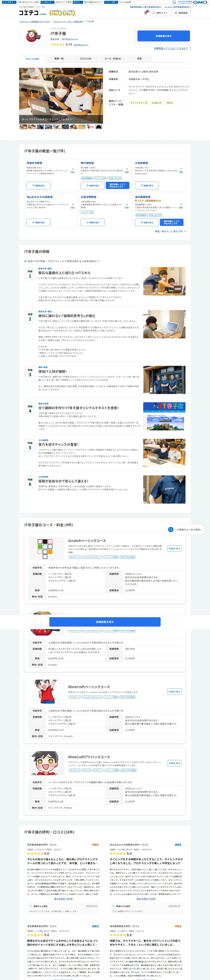210x980 pixels.
Task: Open 詳細 arrow for 清澄白河教室
Action: click(72, 170)
